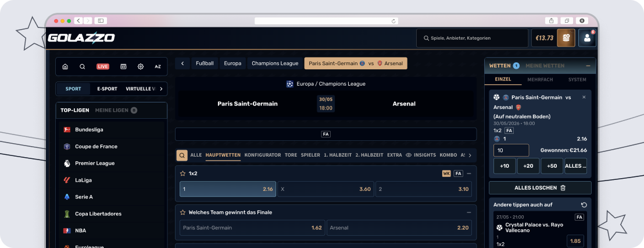Screen dimensions: 644x248
Task: Go back with the breadcrumb arrow
Action: pos(183,63)
